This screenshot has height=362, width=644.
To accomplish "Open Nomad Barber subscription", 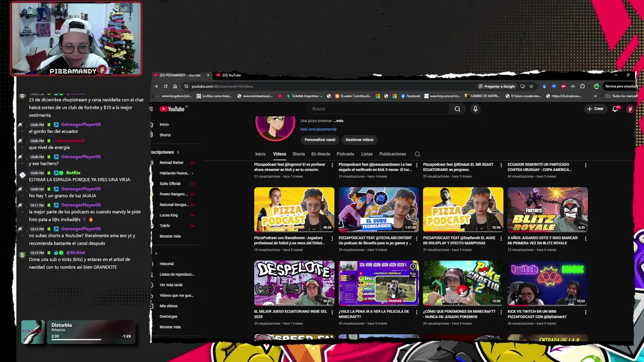I will point(172,163).
